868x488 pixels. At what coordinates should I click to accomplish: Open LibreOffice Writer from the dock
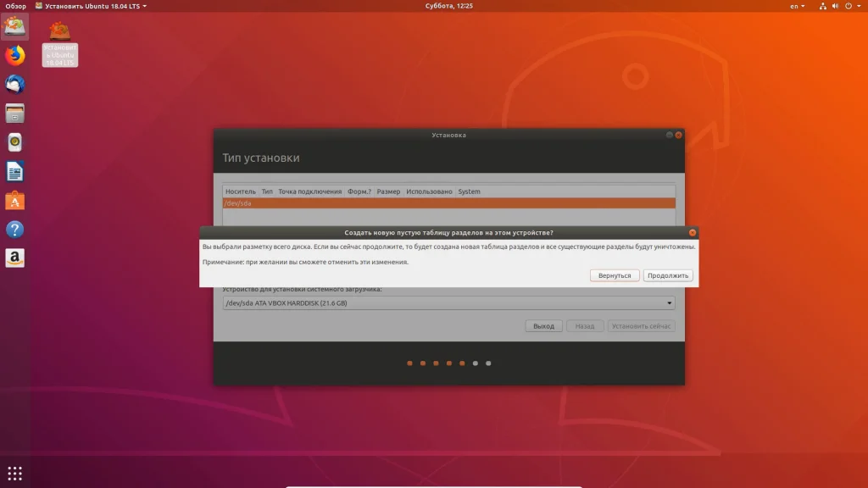pyautogui.click(x=15, y=171)
